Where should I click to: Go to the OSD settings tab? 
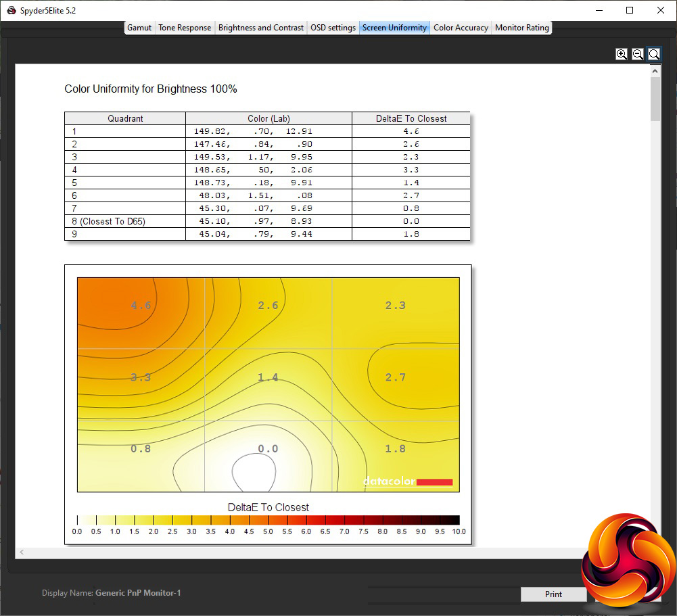pos(333,28)
